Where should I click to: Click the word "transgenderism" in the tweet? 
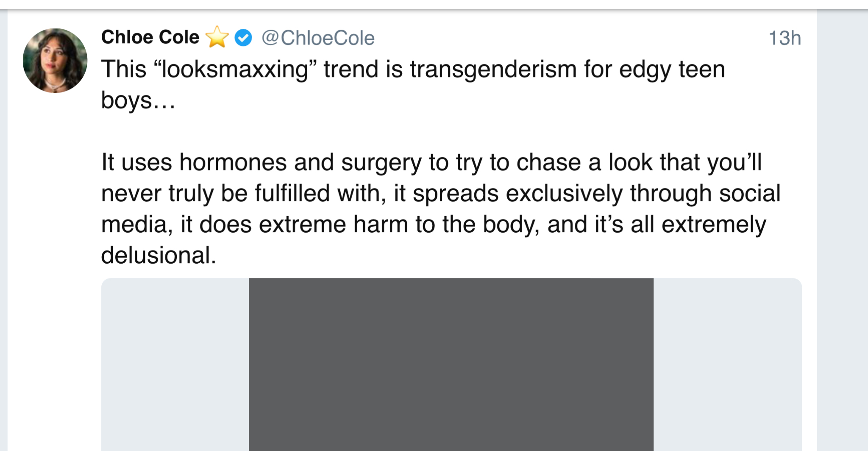[x=493, y=69]
